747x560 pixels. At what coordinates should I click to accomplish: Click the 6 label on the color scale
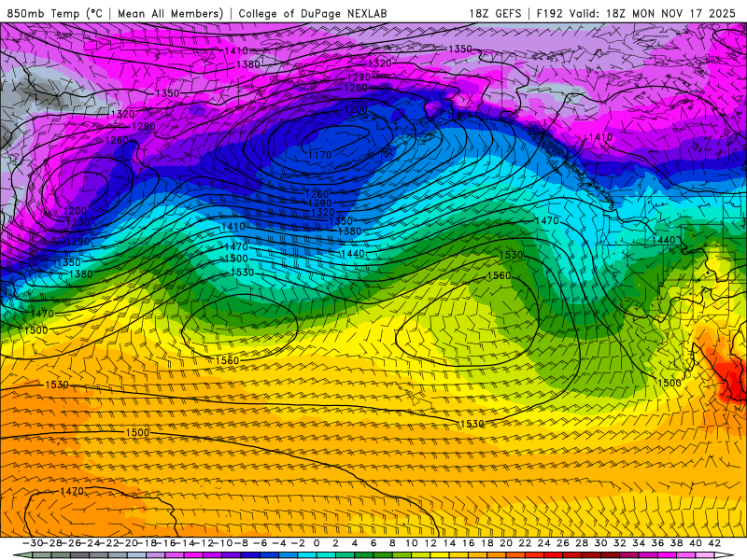tap(373, 543)
